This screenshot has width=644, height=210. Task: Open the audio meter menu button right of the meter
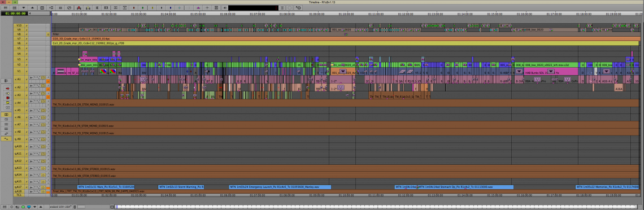click(x=282, y=8)
